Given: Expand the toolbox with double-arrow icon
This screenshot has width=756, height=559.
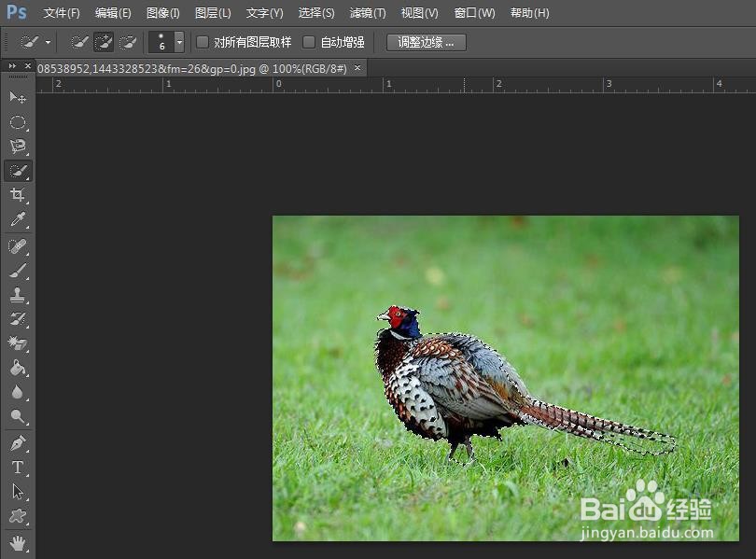Looking at the screenshot, I should point(12,65).
